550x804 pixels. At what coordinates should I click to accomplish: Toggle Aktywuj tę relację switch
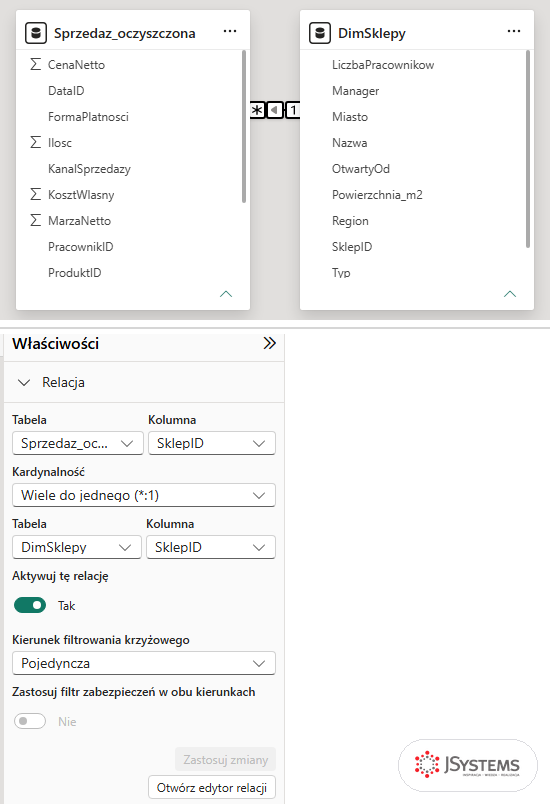coord(30,606)
